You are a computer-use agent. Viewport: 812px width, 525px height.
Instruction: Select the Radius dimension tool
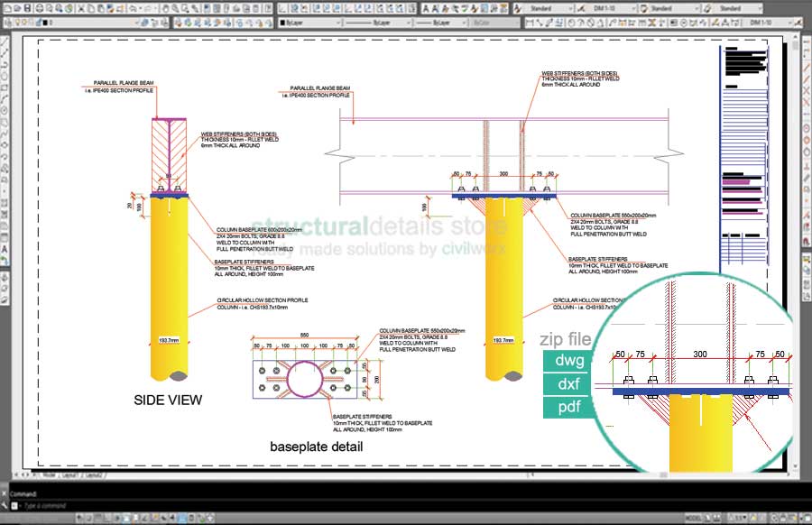(572, 23)
